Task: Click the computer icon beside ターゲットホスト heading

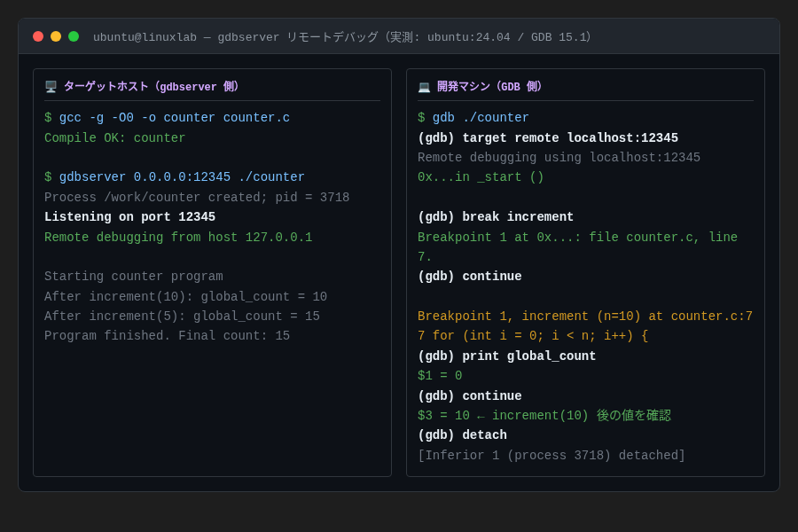Action: click(x=51, y=87)
